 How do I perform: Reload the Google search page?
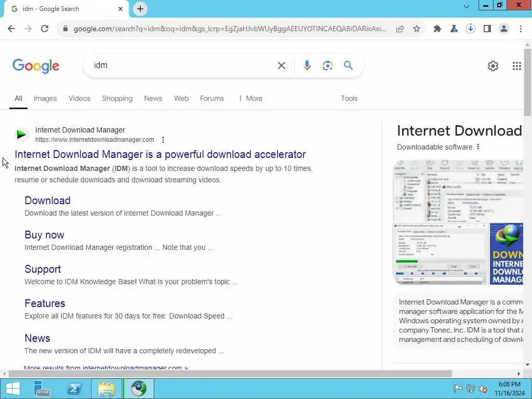click(45, 29)
